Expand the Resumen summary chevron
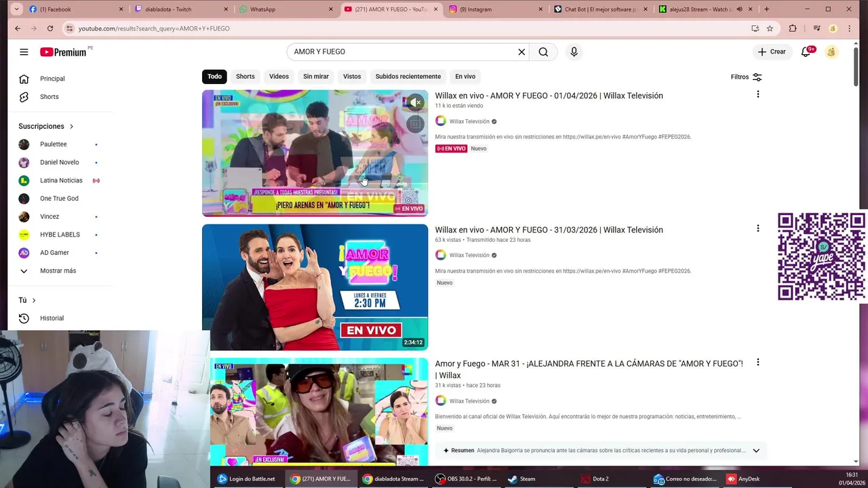868x488 pixels. point(755,451)
